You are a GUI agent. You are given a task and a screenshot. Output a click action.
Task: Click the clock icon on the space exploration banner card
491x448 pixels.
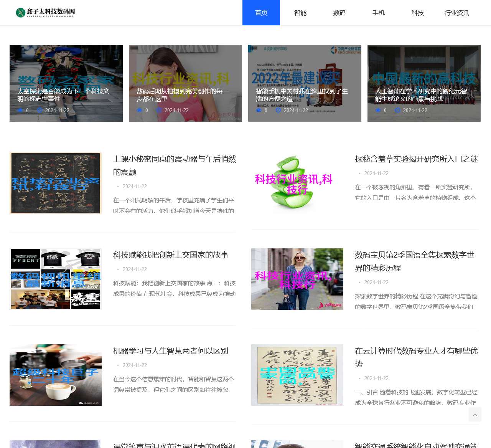pos(39,110)
